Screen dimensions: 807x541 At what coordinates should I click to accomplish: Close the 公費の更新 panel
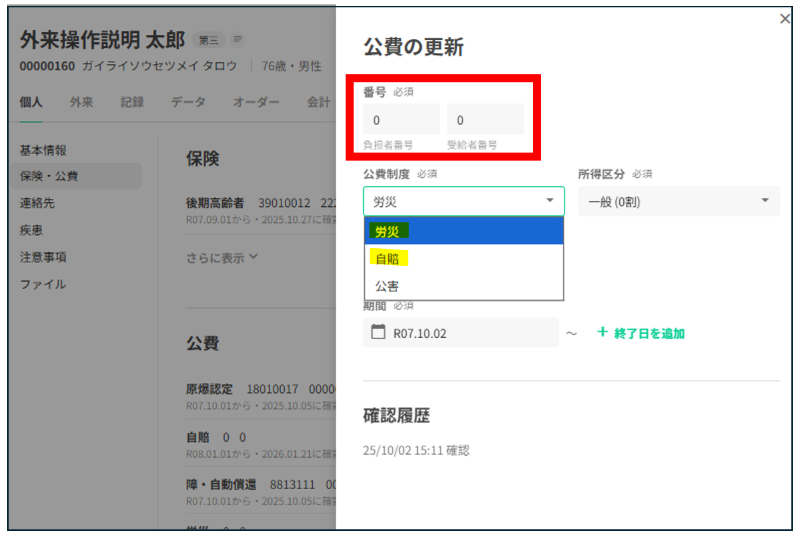point(784,19)
